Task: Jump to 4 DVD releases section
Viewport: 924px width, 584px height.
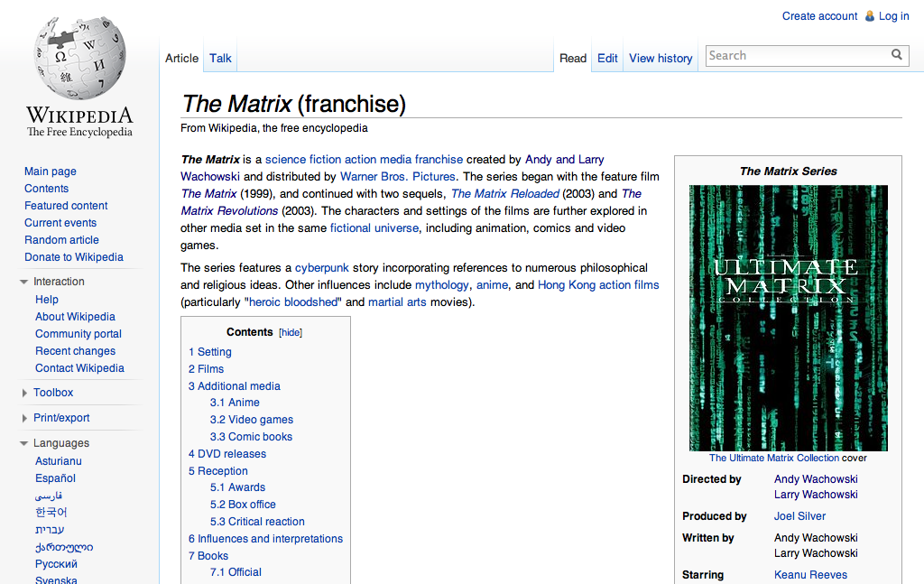Action: click(x=227, y=454)
